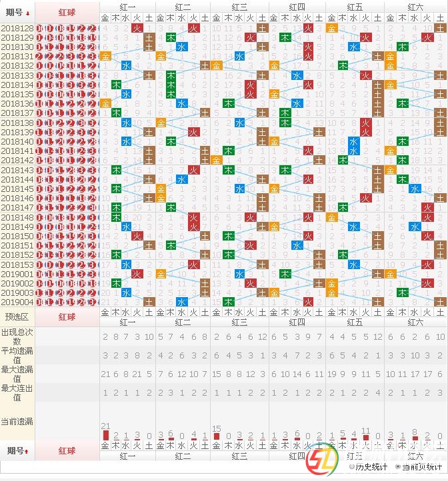Click period 2018128 in the 期号 column
This screenshot has height=481, width=448.
click(17, 29)
